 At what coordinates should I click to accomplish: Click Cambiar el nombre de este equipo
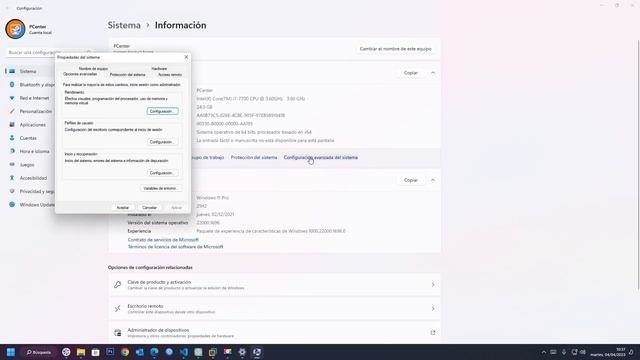coord(396,49)
